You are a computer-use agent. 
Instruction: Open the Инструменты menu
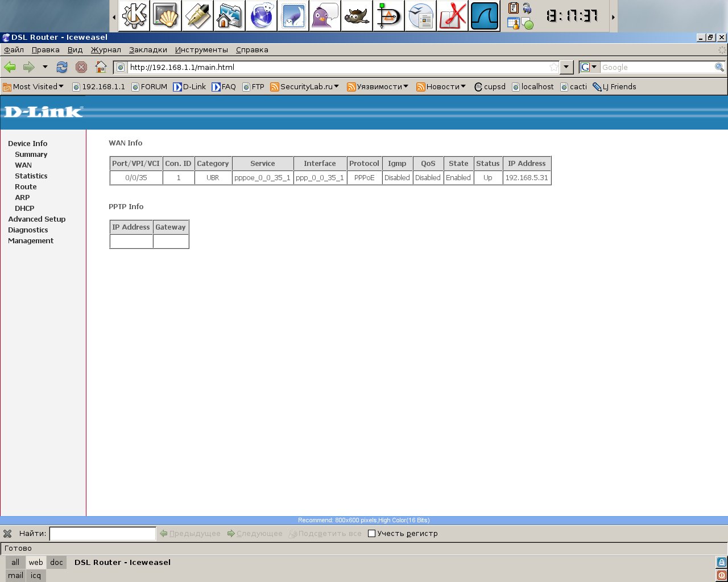201,50
